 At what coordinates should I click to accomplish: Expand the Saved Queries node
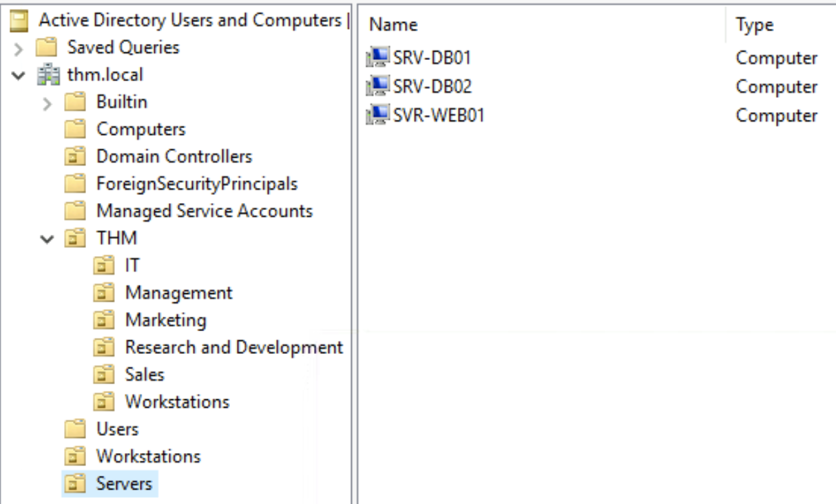click(20, 49)
